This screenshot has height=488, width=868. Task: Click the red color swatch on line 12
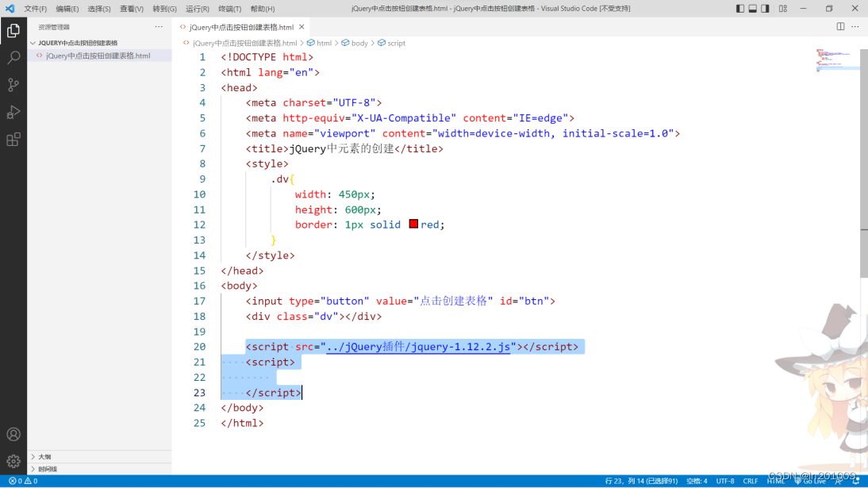point(413,224)
